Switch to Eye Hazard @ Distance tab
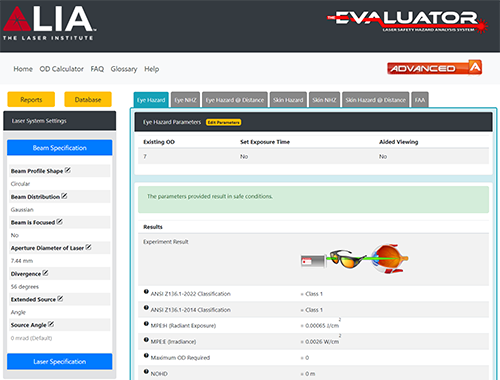 click(235, 100)
